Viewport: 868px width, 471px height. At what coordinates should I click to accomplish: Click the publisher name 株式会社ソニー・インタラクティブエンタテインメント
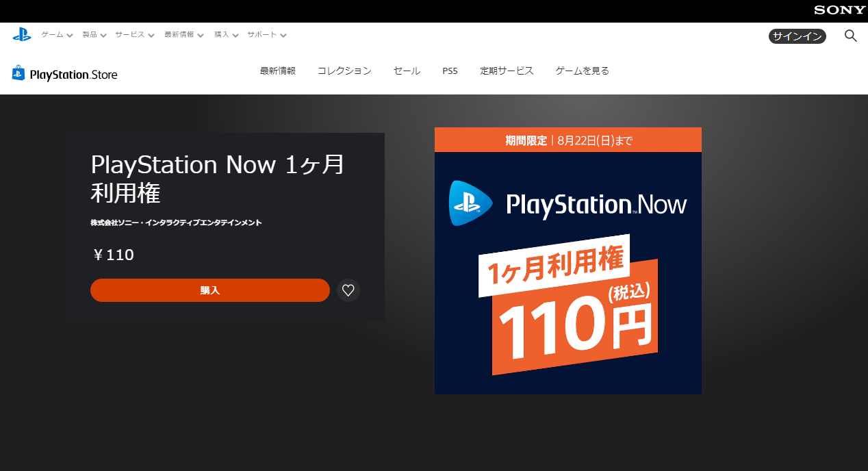[x=176, y=222]
